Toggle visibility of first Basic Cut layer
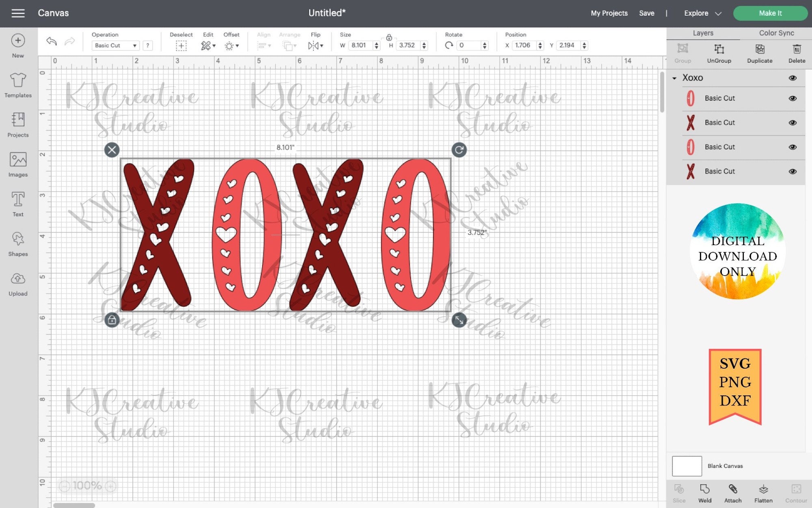This screenshot has width=812, height=508. click(793, 98)
